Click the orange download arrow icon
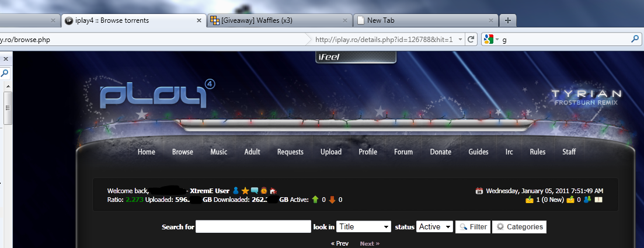The width and height of the screenshot is (644, 248). coord(332,200)
